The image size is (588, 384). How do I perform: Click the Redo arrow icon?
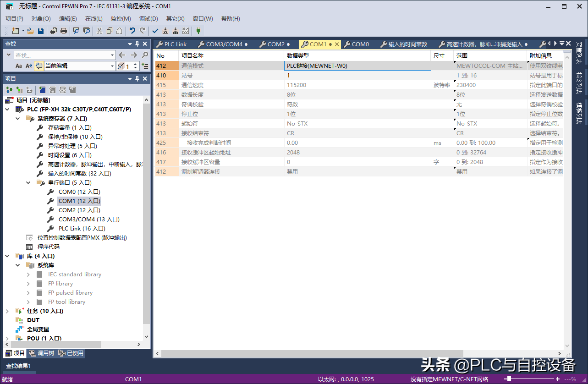[x=143, y=31]
